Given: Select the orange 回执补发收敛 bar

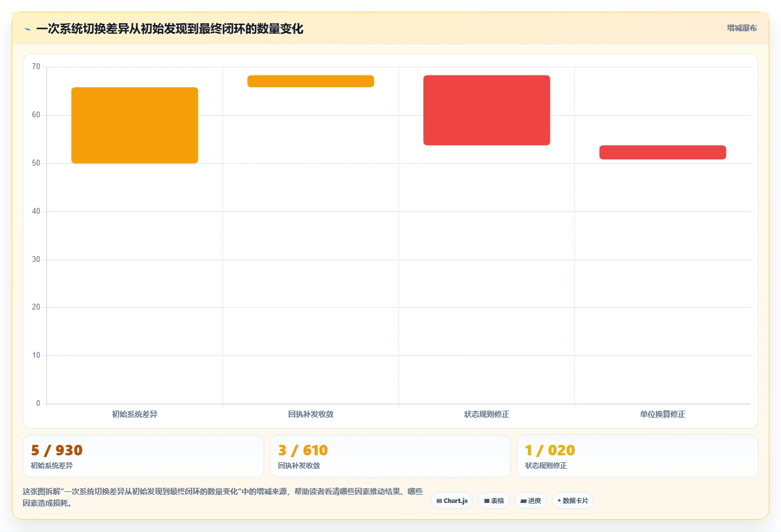Looking at the screenshot, I should tap(311, 81).
